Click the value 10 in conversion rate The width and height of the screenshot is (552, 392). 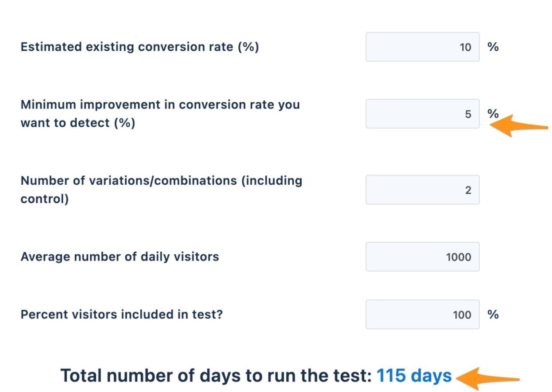click(465, 47)
